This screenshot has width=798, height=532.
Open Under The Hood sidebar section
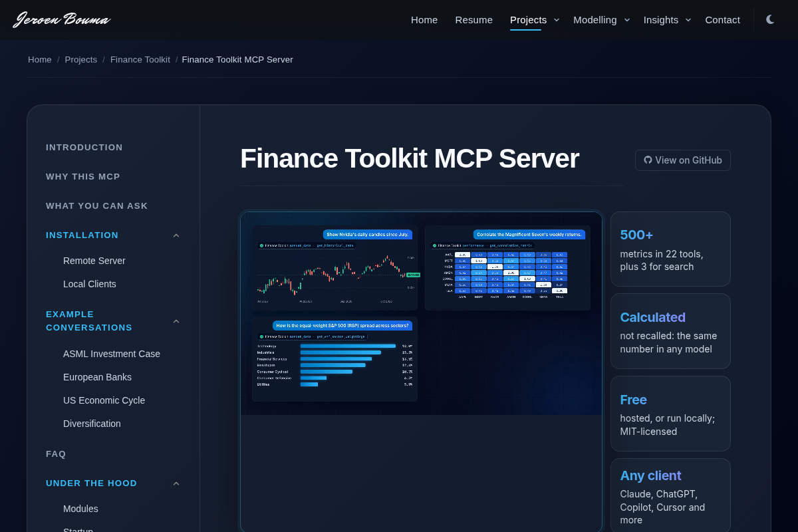(92, 483)
